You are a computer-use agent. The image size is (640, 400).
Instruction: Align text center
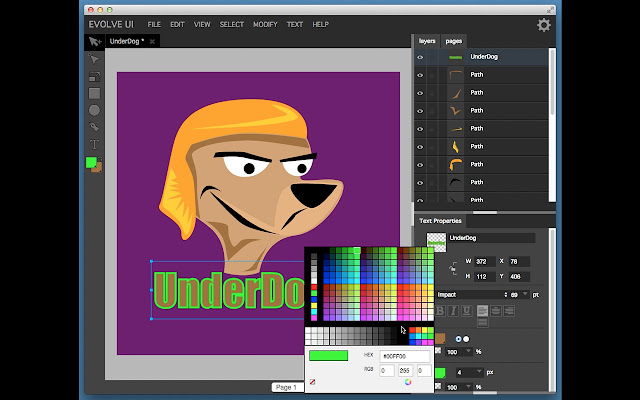tap(496, 311)
